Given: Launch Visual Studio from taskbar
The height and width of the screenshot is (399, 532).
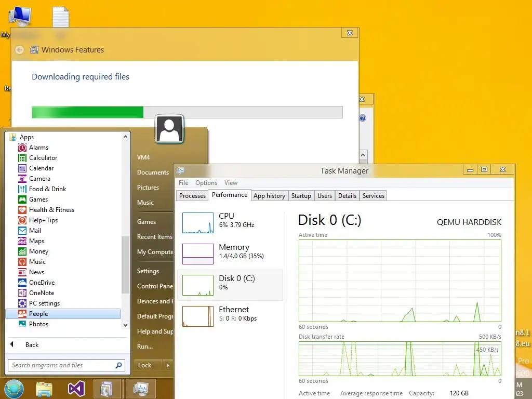Looking at the screenshot, I should (x=76, y=389).
